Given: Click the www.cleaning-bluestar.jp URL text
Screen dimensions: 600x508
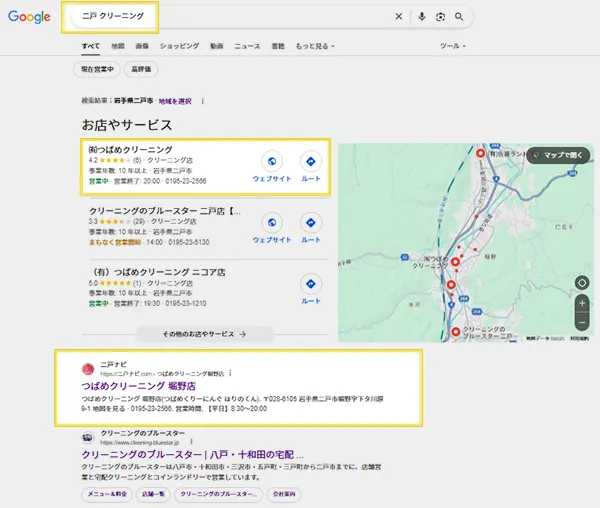Looking at the screenshot, I should click(140, 443).
